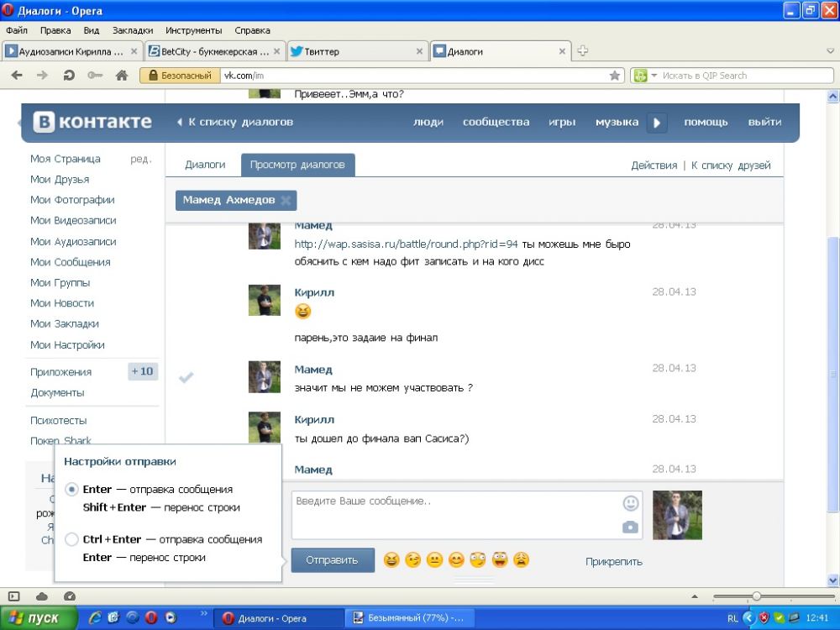Select Ctrl+Enter sends message option
The height and width of the screenshot is (630, 840).
tap(71, 539)
